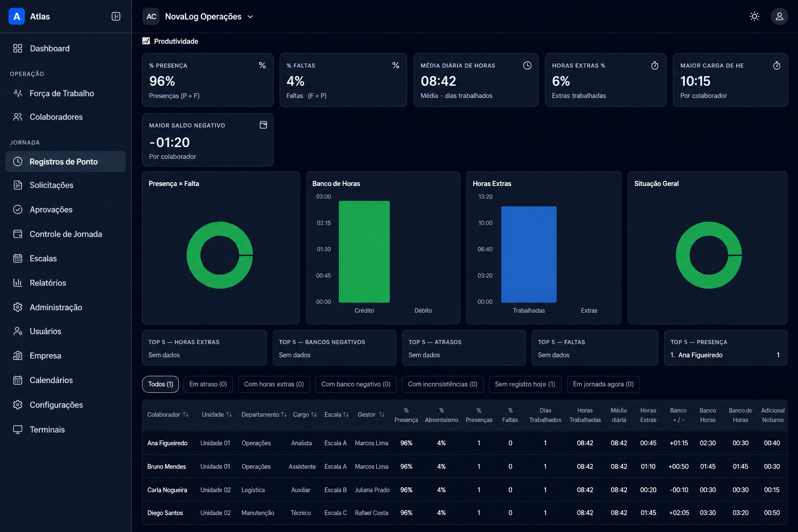Click the Calendários calendar icon
This screenshot has height=532, width=798.
coord(18,380)
